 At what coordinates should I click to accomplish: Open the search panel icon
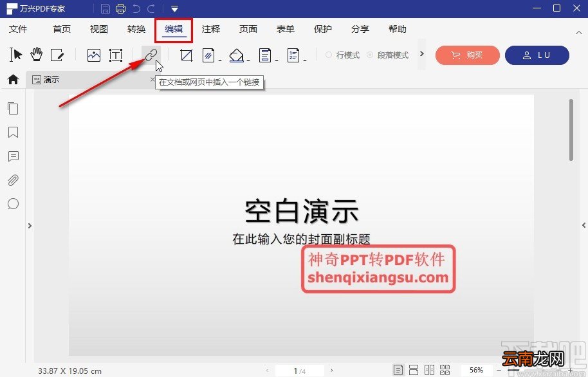click(13, 204)
